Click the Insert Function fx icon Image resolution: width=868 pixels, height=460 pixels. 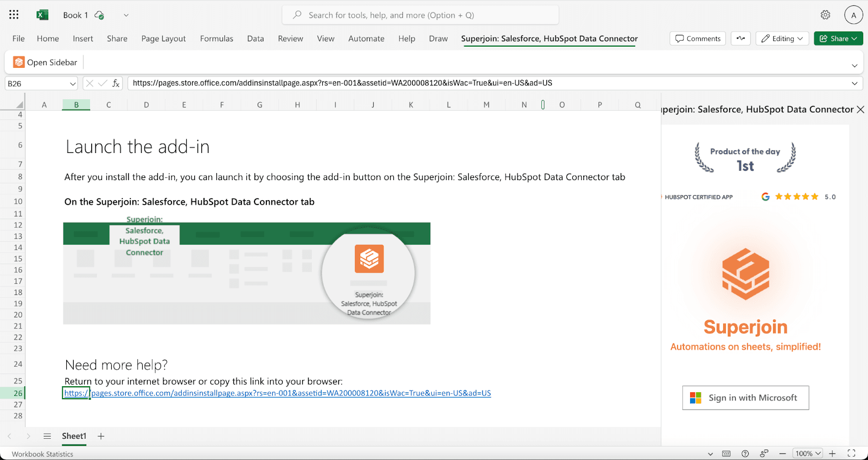click(116, 84)
